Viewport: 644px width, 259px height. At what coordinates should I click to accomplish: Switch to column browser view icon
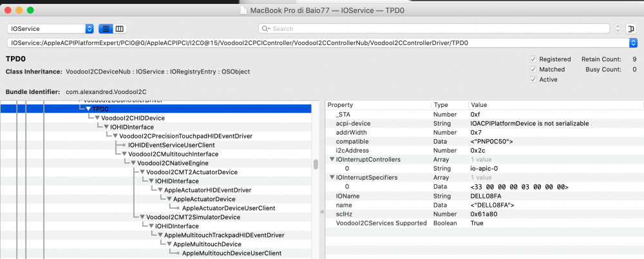click(120, 29)
